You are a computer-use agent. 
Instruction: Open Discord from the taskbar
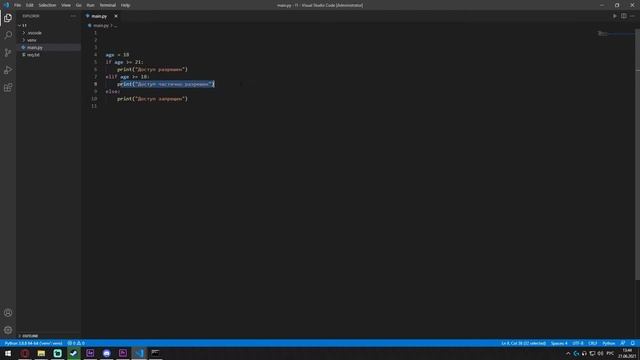point(107,353)
